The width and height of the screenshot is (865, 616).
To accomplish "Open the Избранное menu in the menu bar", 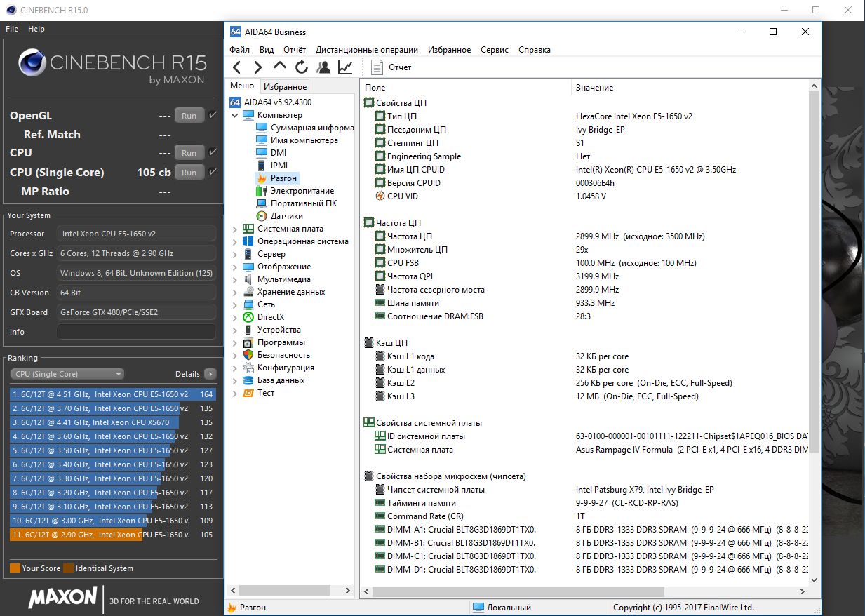I will (449, 50).
